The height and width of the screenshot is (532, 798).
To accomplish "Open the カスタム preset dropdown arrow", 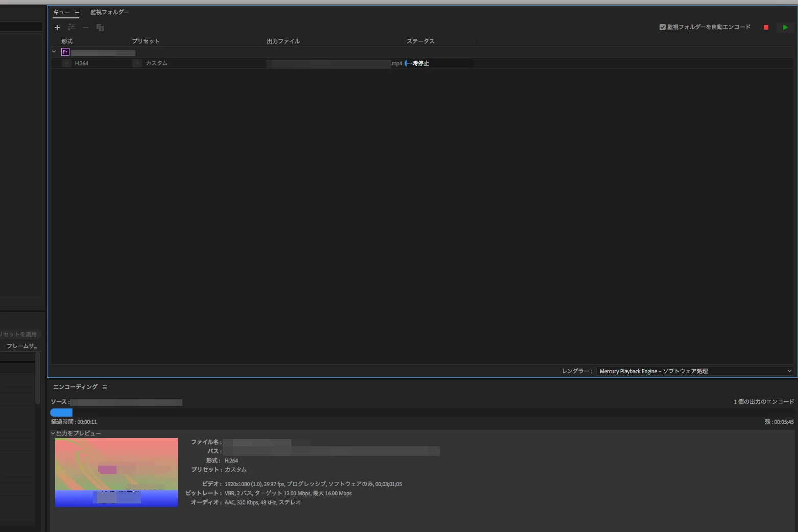I will [x=137, y=63].
